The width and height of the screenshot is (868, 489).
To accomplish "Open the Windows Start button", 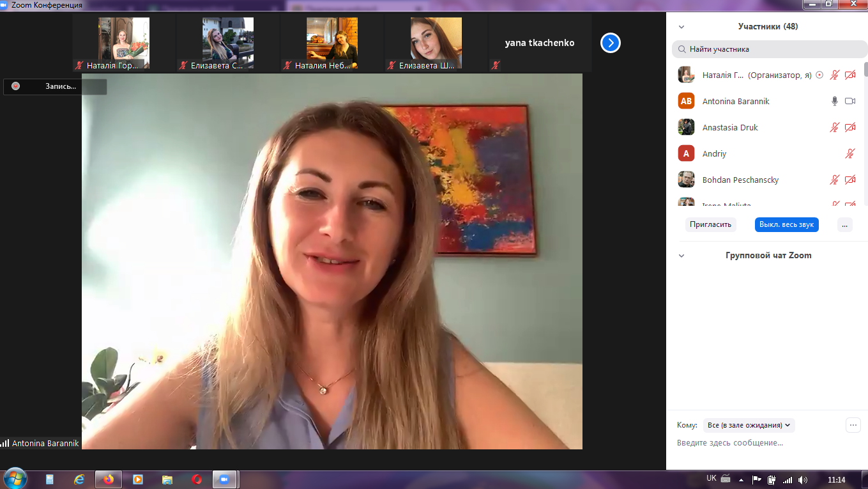I will click(15, 479).
